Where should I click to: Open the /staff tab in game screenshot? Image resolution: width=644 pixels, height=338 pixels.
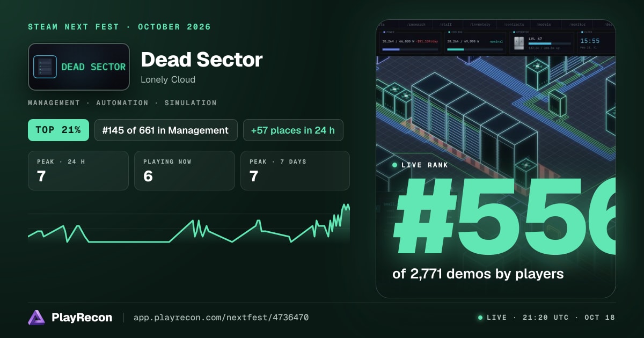point(445,25)
